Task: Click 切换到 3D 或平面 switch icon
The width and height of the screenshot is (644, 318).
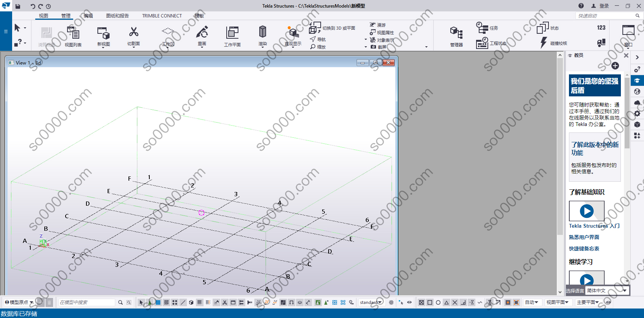Action: click(x=315, y=28)
